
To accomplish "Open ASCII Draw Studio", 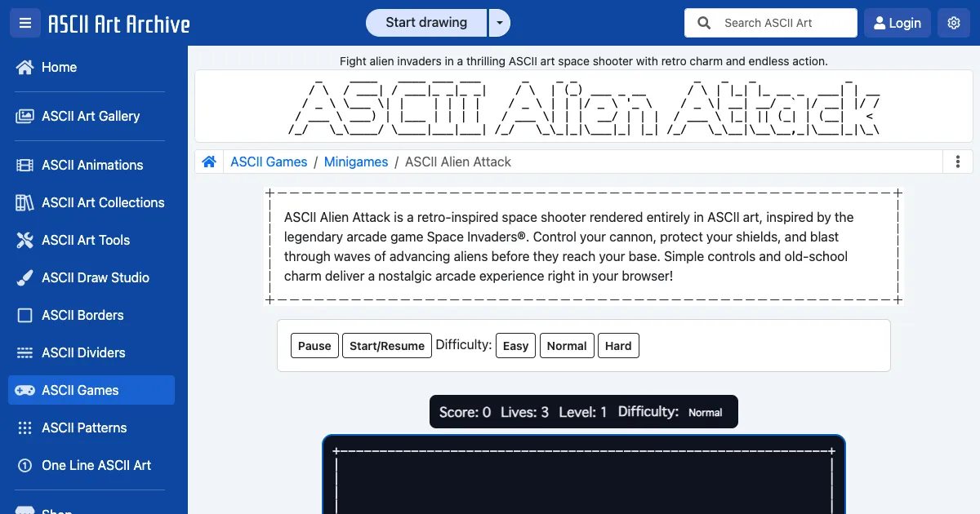I will tap(95, 277).
